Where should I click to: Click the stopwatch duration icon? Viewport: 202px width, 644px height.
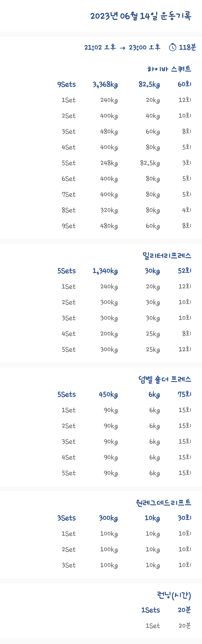[x=173, y=47]
